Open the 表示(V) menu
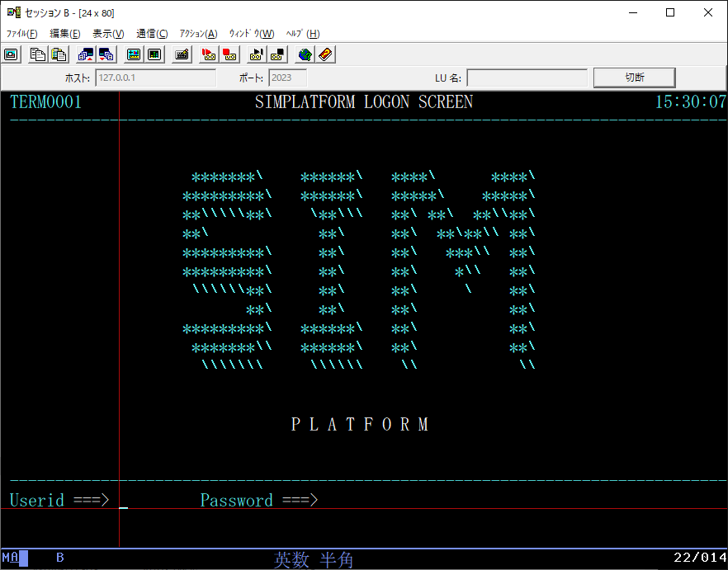The width and height of the screenshot is (728, 570). coord(108,34)
